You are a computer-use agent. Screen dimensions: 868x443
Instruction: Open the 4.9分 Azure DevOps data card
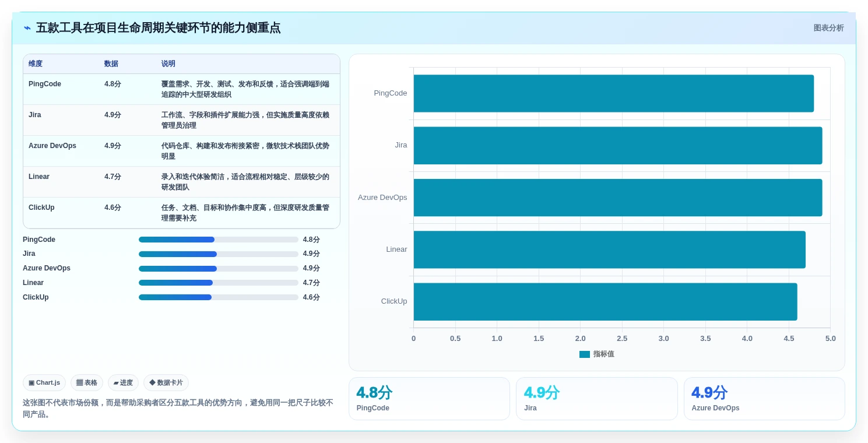tap(764, 399)
